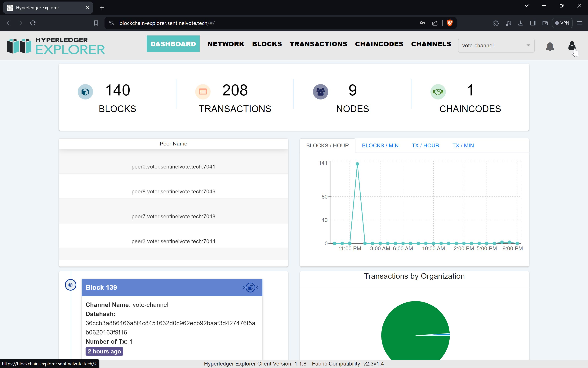The image size is (588, 368).
Task: Switch to TX / MIN chart tab
Action: point(463,145)
